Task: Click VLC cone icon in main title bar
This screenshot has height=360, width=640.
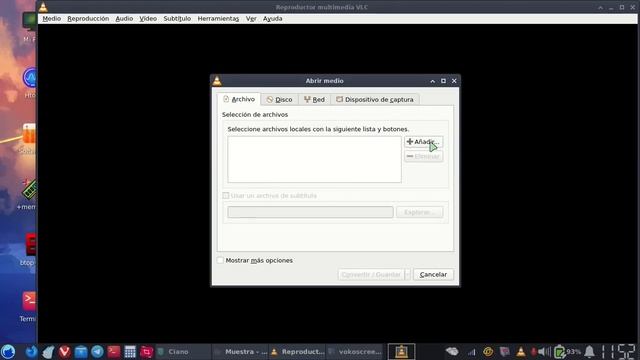Action: 43,7
